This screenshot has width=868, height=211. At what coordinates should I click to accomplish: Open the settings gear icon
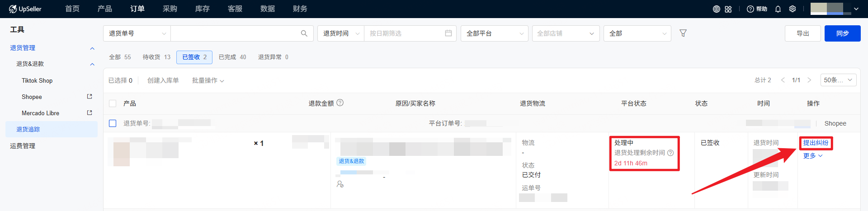792,9
